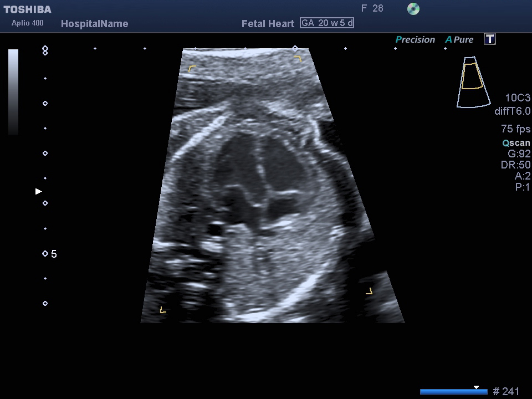The height and width of the screenshot is (399, 532).
Task: Click the Qscan indicator
Action: [516, 143]
